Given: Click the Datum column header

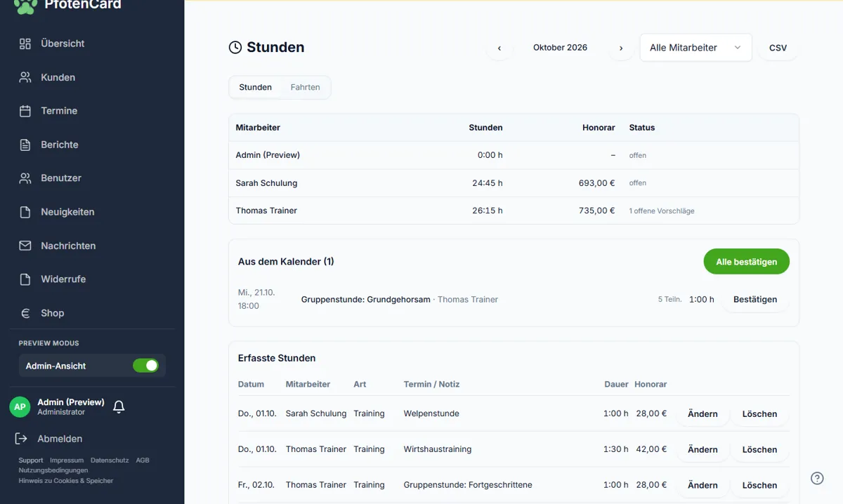Looking at the screenshot, I should [251, 384].
